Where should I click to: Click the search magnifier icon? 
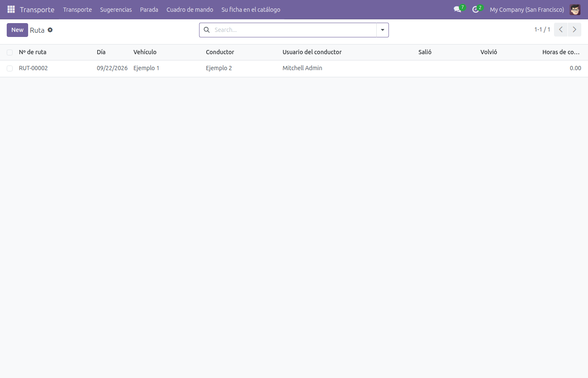pyautogui.click(x=207, y=30)
